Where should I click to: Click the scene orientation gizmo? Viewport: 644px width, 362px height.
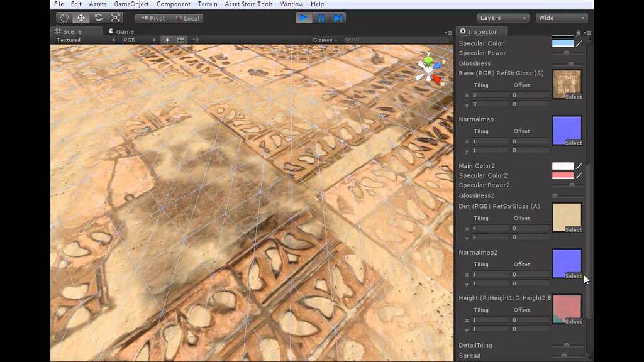429,69
